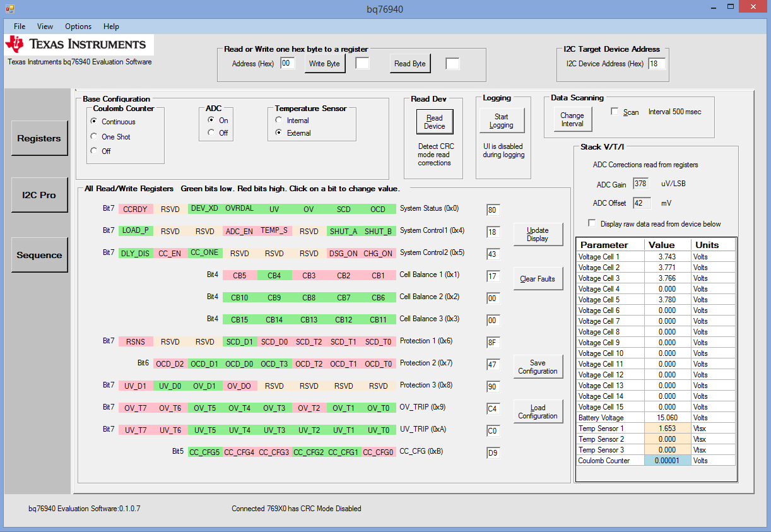This screenshot has height=532, width=771.
Task: Click the Voltage Cell 1 value
Action: click(x=668, y=257)
